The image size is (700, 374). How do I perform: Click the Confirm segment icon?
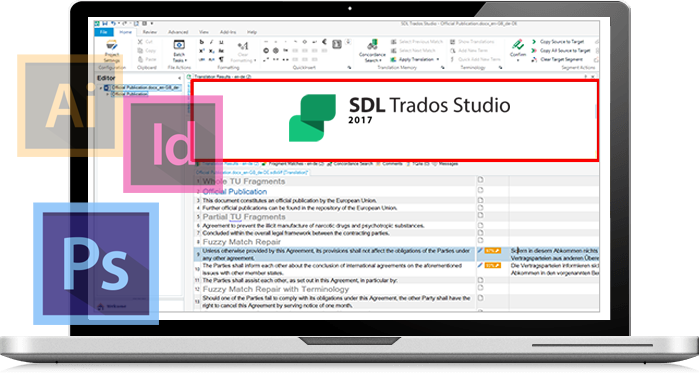pos(518,48)
